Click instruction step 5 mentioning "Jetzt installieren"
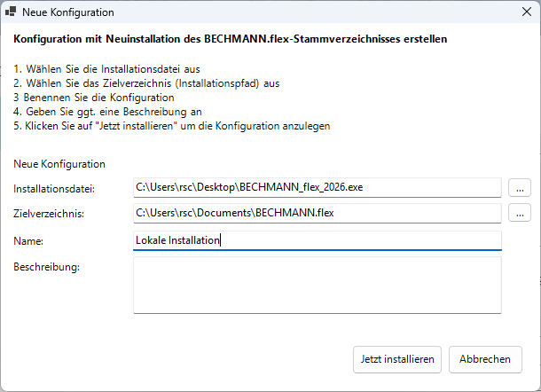This screenshot has height=392, width=541. tap(172, 126)
